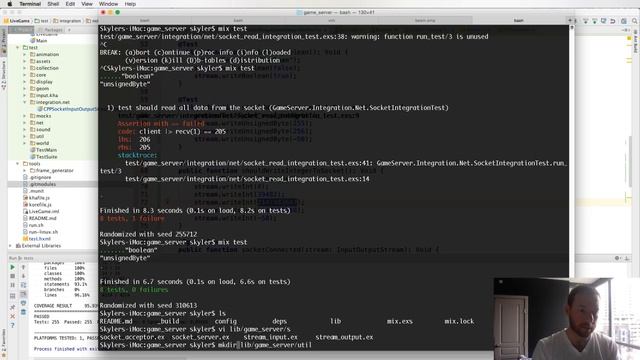
Task: Click the Up arrow icon in Run panel
Action: (23, 267)
